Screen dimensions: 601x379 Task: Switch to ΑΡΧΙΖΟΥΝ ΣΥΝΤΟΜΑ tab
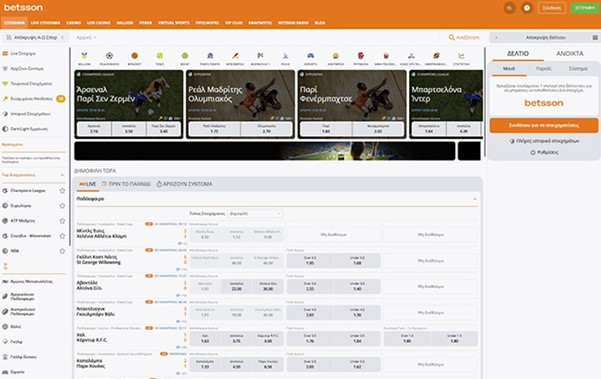184,184
